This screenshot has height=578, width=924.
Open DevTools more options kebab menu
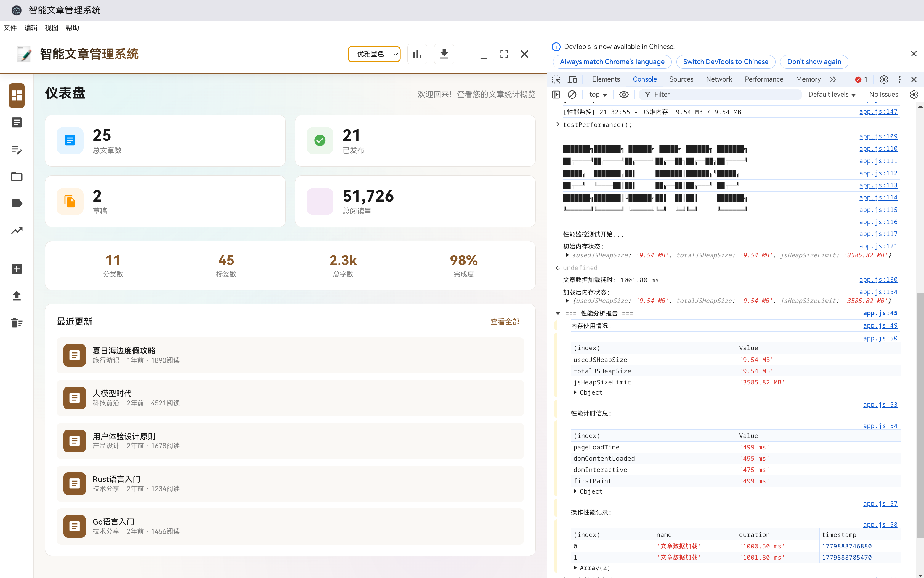[899, 79]
